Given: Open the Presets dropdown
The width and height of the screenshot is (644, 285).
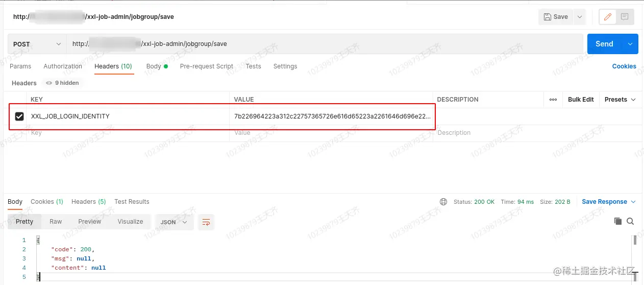Looking at the screenshot, I should 620,100.
